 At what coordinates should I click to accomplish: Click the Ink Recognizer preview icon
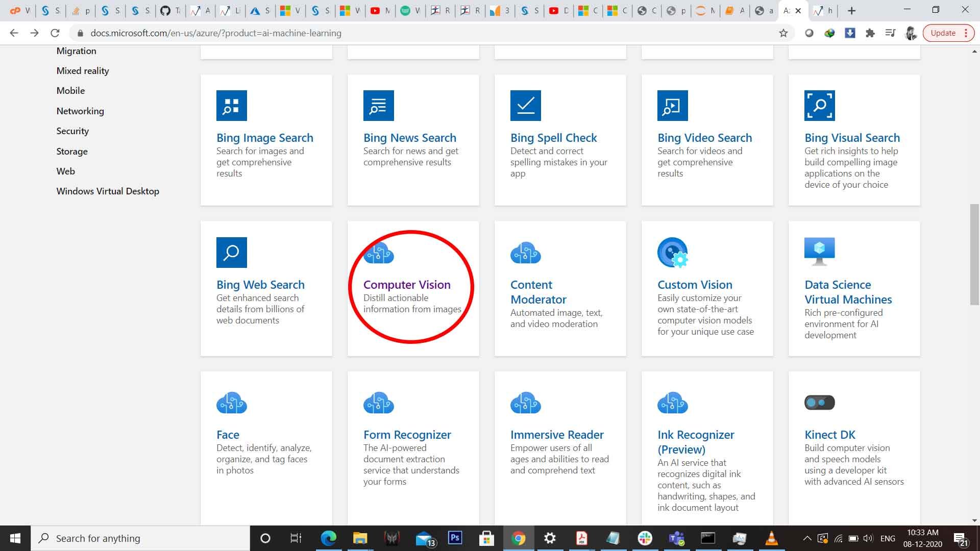672,403
